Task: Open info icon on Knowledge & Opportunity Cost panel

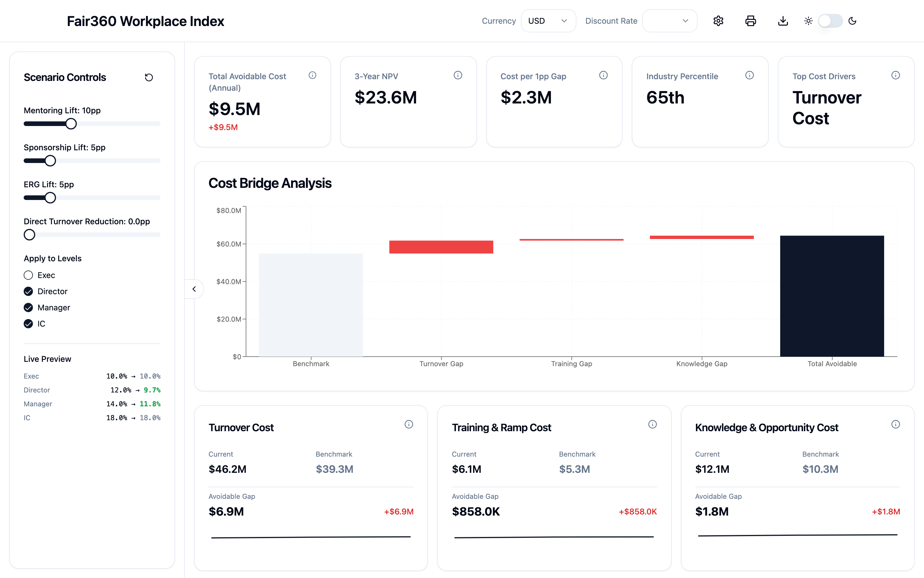Action: tap(896, 424)
